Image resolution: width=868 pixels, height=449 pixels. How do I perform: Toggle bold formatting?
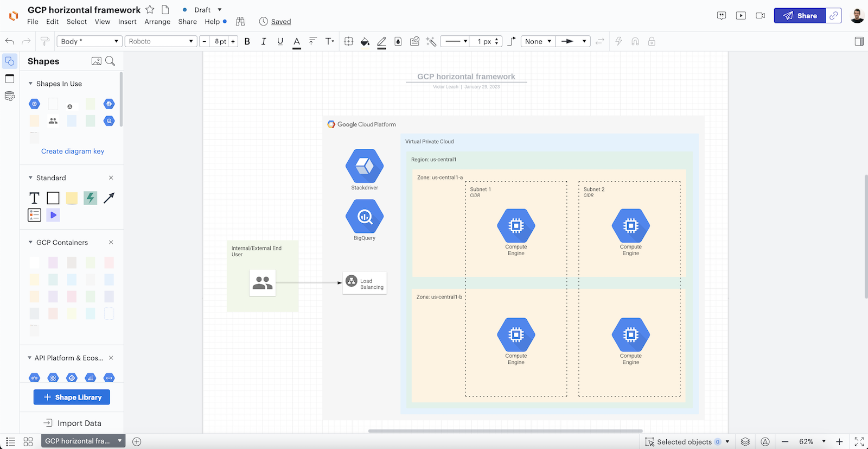coord(247,41)
